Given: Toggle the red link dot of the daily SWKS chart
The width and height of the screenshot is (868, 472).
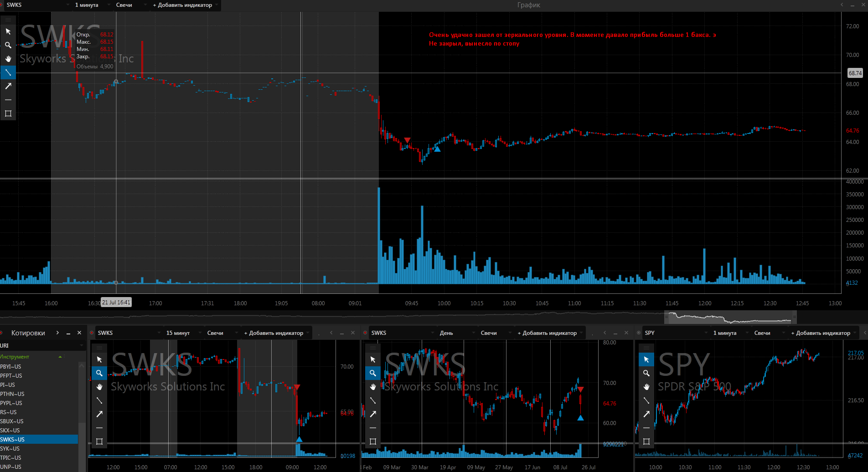Looking at the screenshot, I should (x=365, y=333).
